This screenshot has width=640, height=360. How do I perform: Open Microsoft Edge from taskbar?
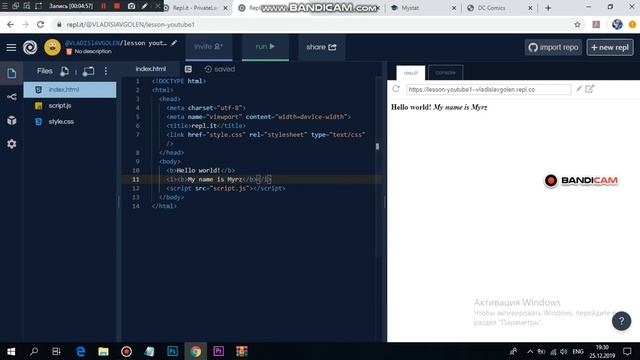(80, 351)
